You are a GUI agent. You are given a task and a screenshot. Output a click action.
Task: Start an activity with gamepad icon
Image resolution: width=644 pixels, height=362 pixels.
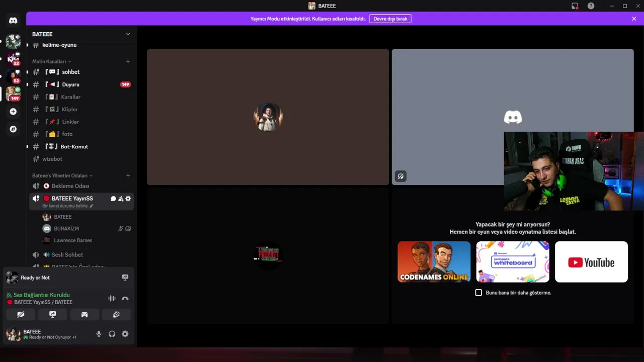pos(85,314)
